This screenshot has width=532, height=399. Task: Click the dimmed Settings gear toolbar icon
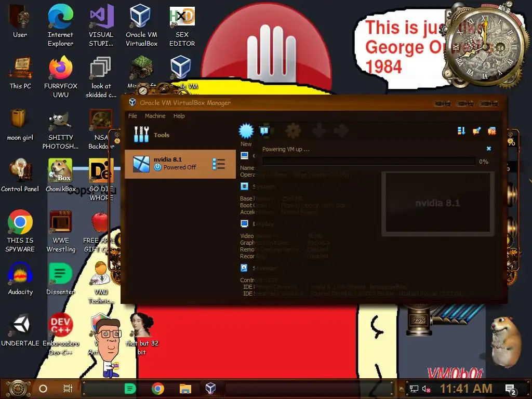[293, 130]
